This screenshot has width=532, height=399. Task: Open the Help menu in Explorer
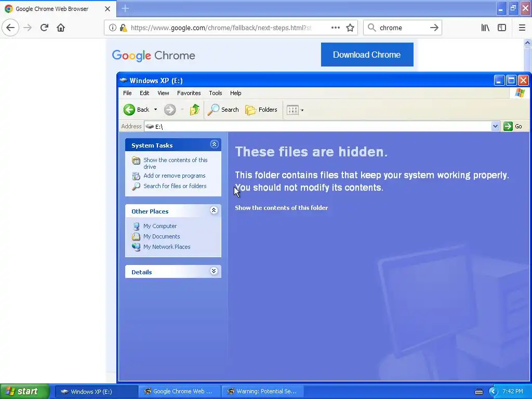pyautogui.click(x=235, y=93)
